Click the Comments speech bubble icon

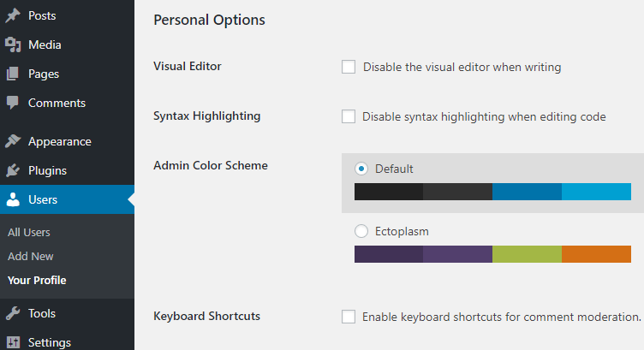pyautogui.click(x=13, y=103)
